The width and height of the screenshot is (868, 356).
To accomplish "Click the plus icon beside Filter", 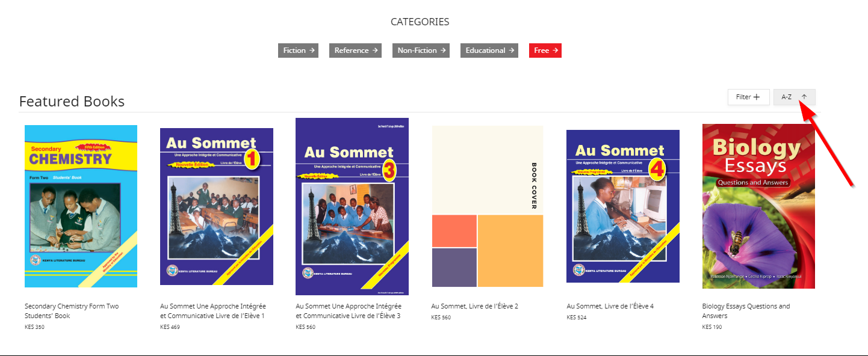I will pyautogui.click(x=757, y=97).
